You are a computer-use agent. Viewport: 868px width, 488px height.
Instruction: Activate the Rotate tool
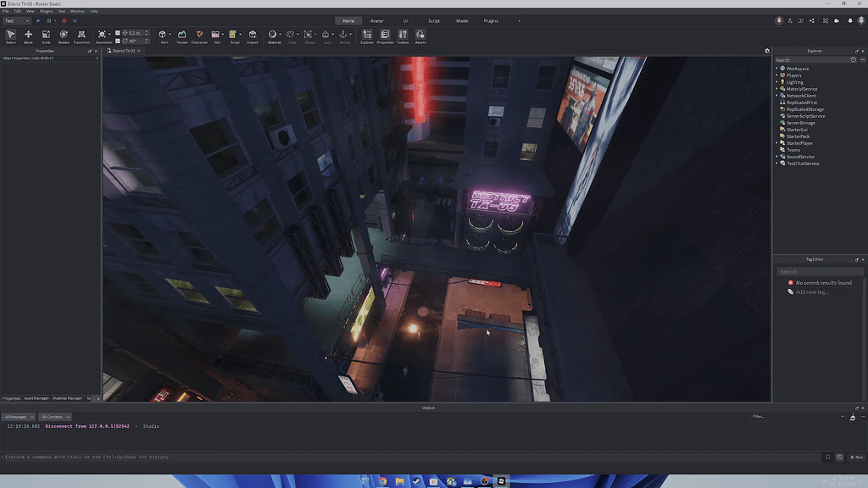64,36
